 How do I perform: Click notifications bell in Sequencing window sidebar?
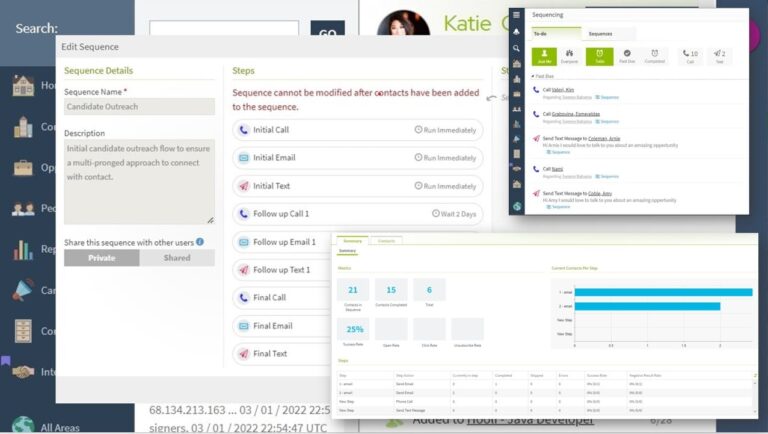[x=516, y=31]
